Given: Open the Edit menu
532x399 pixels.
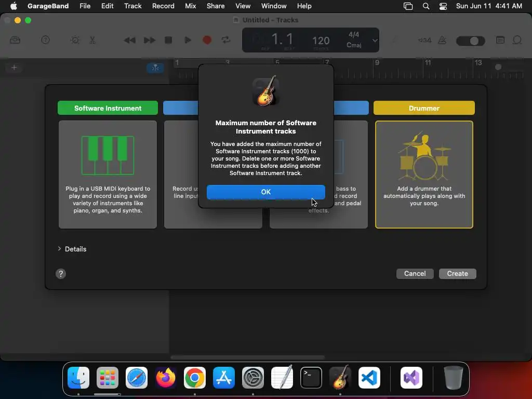Looking at the screenshot, I should coord(107,6).
